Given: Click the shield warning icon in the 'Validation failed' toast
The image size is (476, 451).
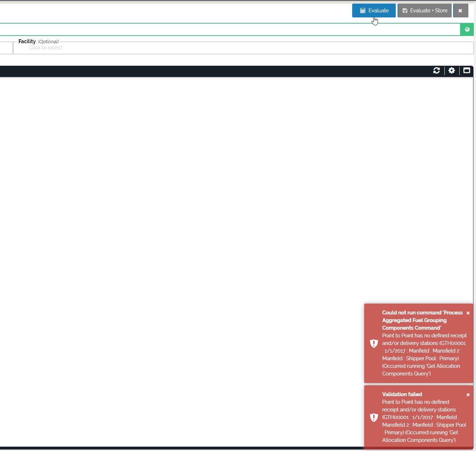Looking at the screenshot, I should coord(374,417).
